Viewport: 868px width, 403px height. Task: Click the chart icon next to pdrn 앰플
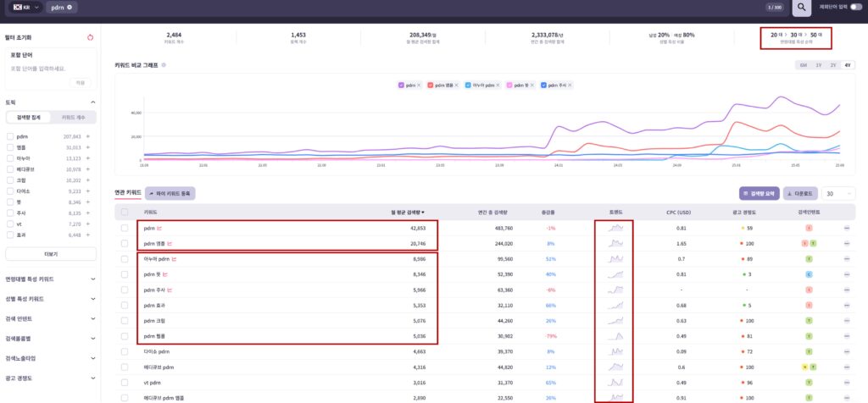coord(170,244)
